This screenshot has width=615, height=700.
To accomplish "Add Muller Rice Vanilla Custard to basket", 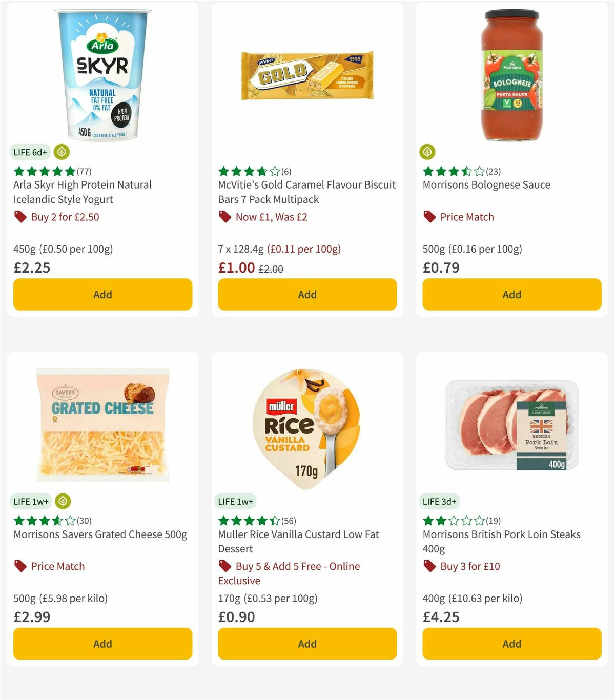I will (x=306, y=644).
